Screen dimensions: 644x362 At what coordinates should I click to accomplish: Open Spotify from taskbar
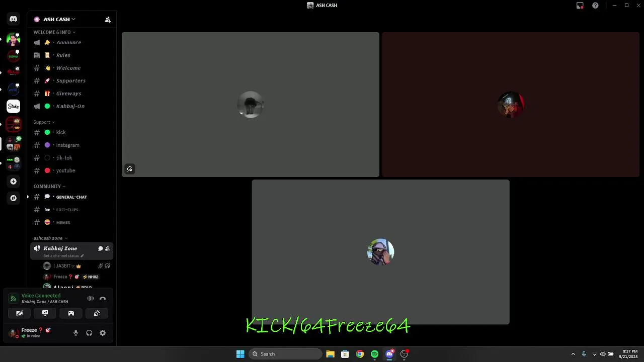(375, 354)
